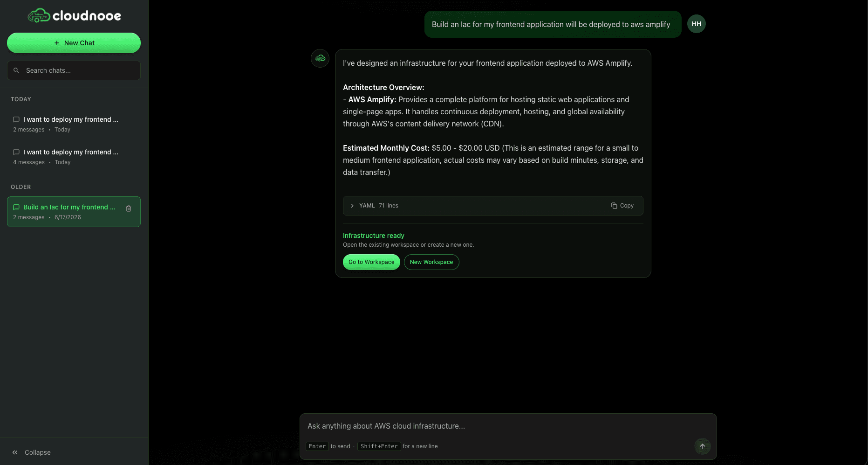Delete the "Build an Iac" chat via trash icon
Image resolution: width=868 pixels, height=465 pixels.
coord(129,208)
